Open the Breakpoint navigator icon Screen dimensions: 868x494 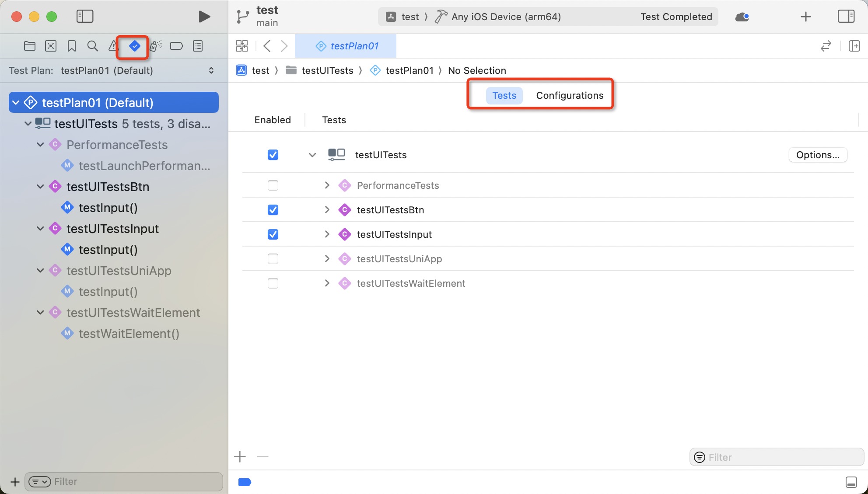pyautogui.click(x=176, y=46)
